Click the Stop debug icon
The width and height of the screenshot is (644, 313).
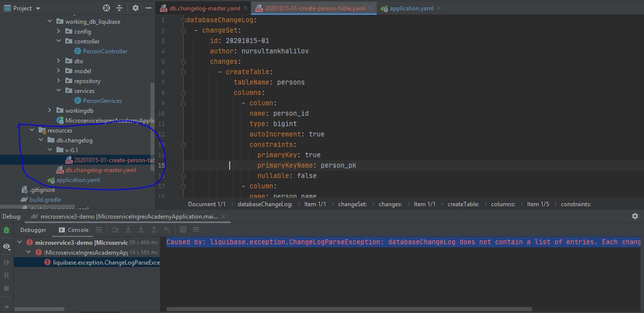click(6, 288)
